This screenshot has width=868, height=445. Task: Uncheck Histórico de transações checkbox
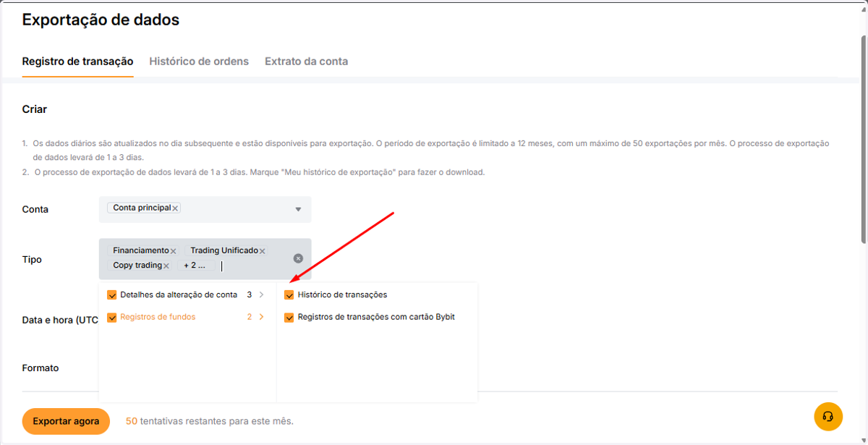pyautogui.click(x=289, y=294)
